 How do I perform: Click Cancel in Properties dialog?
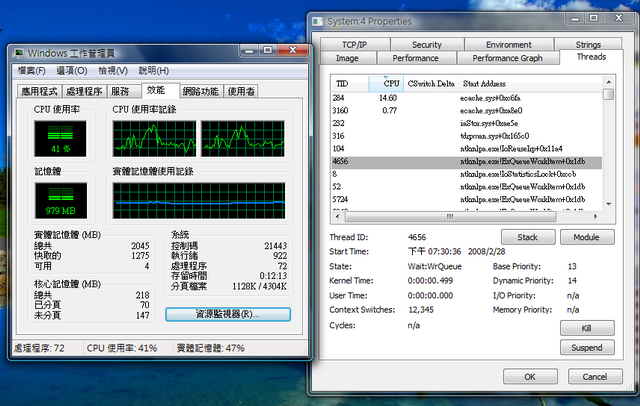tap(595, 377)
